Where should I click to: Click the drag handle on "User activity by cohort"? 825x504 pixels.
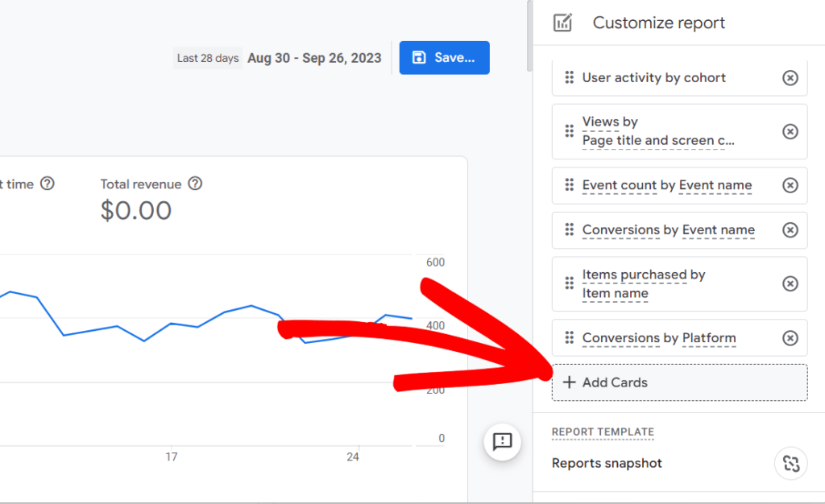pyautogui.click(x=570, y=77)
